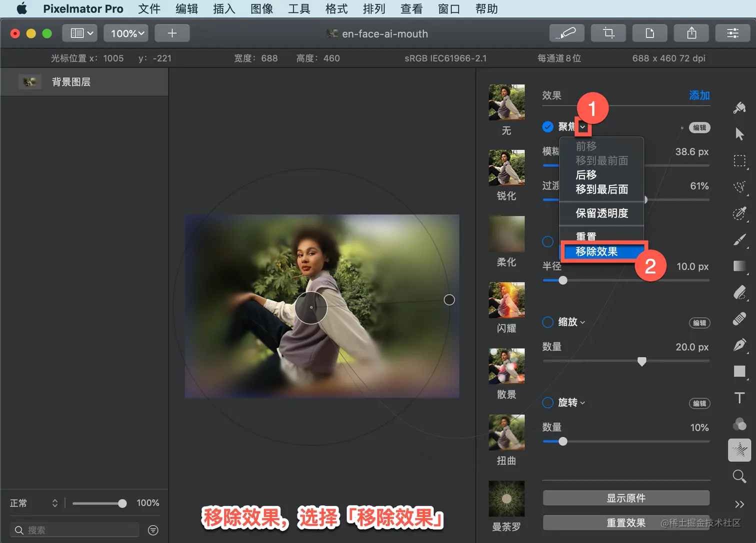The height and width of the screenshot is (543, 756).
Task: Select the 背景图层 layer row
Action: tap(84, 82)
